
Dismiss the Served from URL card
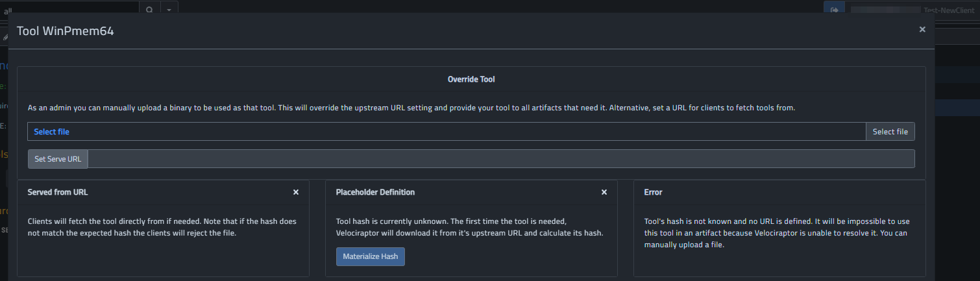click(x=296, y=192)
